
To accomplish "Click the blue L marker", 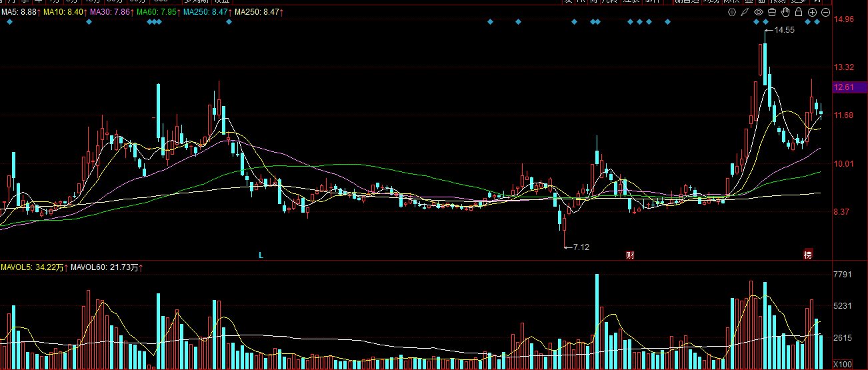I will point(261,255).
